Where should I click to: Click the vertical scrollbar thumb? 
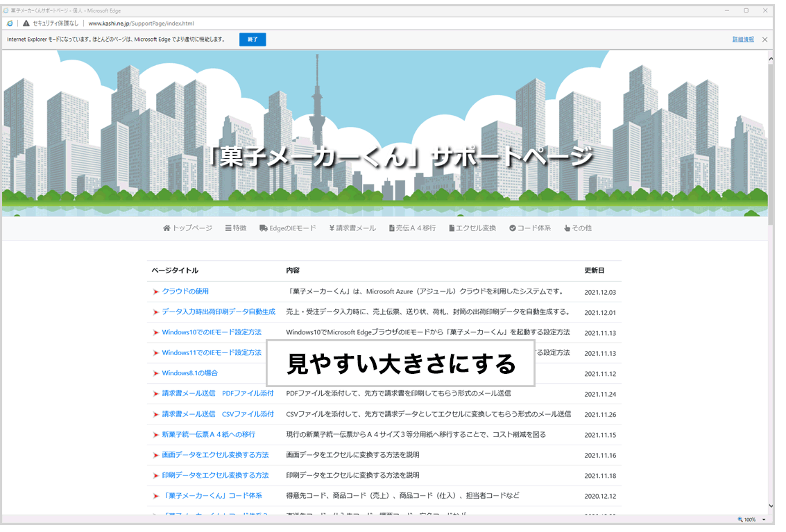coord(771,144)
